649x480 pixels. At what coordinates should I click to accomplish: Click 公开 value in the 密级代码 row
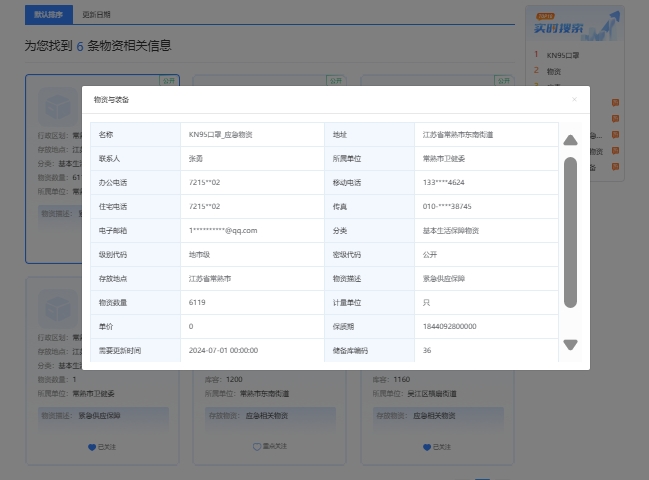click(430, 254)
